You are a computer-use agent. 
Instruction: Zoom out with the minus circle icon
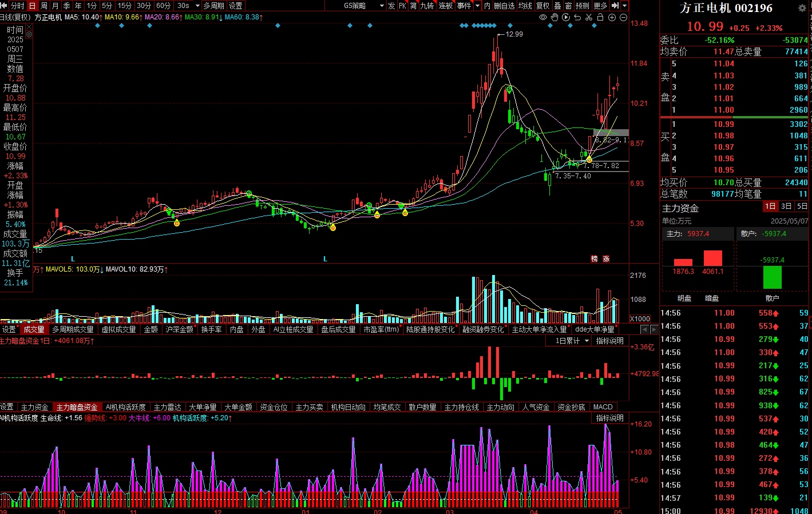pyautogui.click(x=623, y=17)
